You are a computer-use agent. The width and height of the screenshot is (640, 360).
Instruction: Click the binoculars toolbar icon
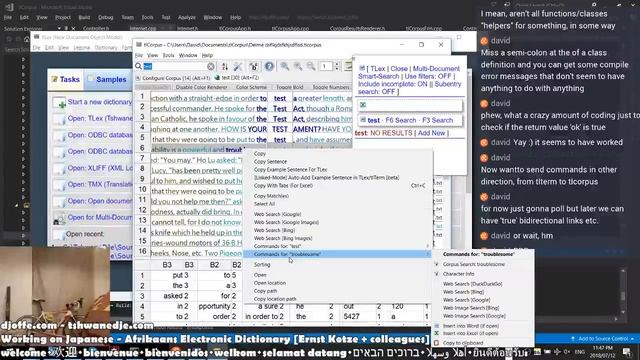pyautogui.click(x=253, y=67)
